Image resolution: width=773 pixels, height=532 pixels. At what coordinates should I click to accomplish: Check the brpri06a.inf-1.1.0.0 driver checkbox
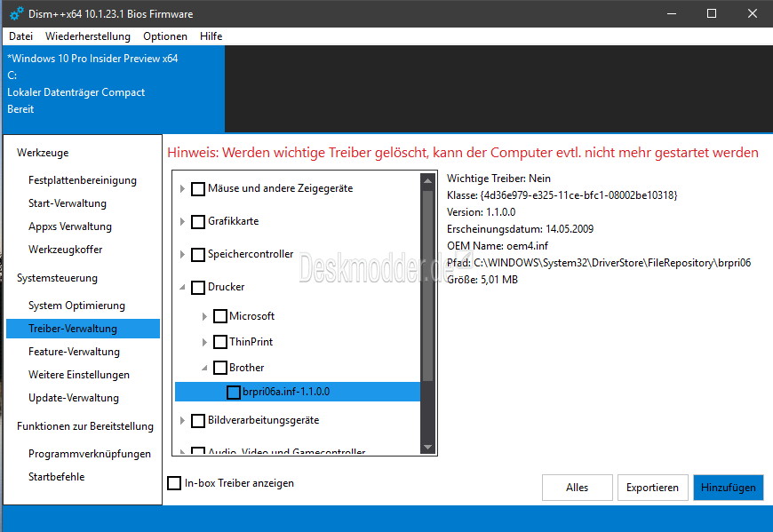[233, 392]
